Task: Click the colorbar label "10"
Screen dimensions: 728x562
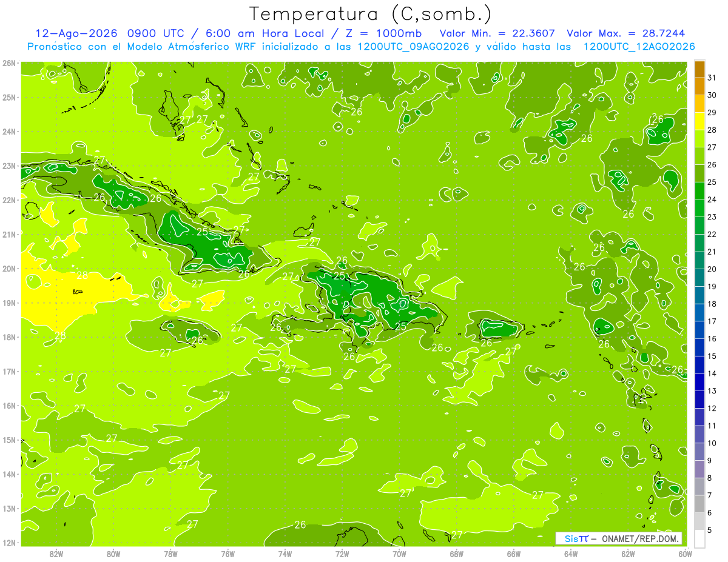Action: (712, 443)
